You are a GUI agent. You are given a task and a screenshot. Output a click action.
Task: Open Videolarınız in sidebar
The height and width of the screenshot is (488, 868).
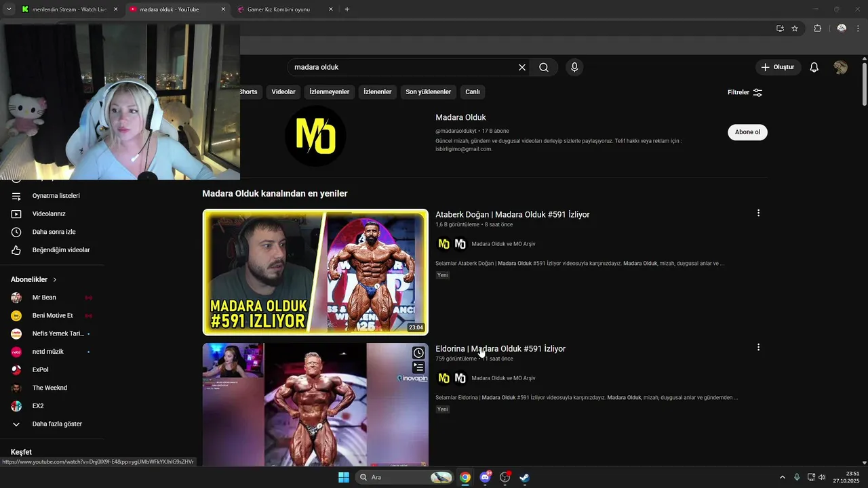point(49,213)
